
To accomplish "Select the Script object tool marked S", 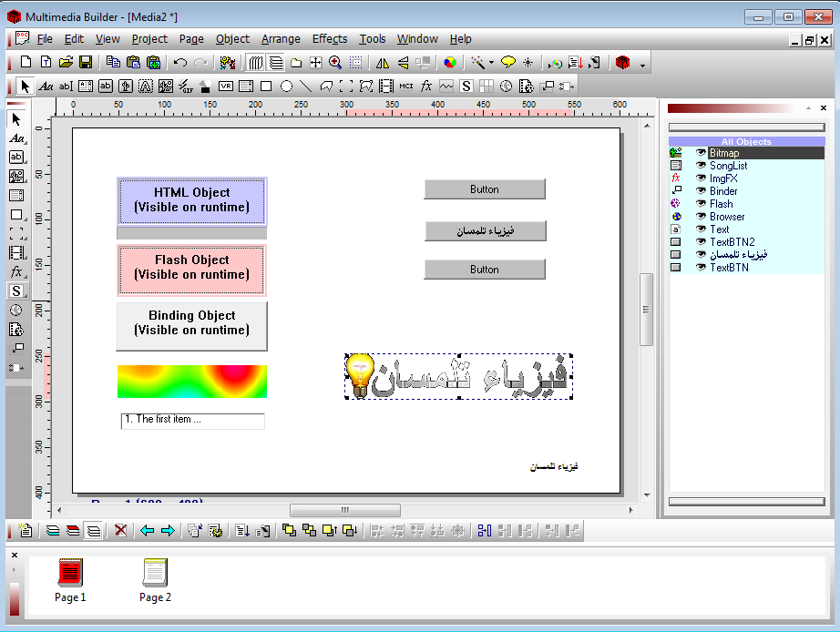I will coord(465,86).
